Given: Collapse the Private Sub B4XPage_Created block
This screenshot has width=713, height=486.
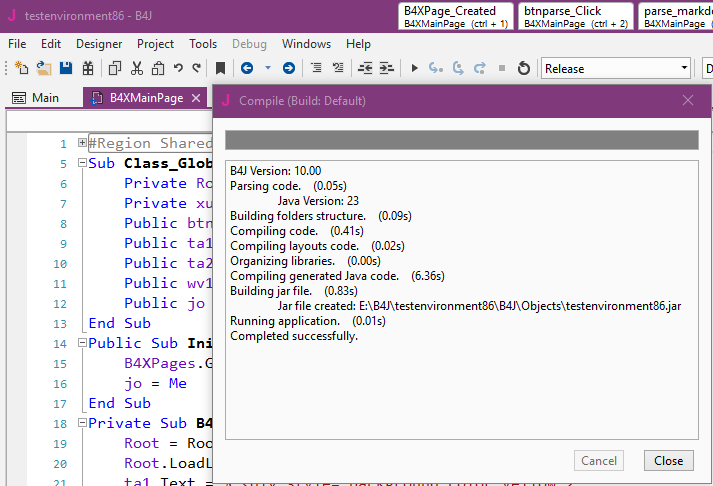Looking at the screenshot, I should [x=82, y=422].
